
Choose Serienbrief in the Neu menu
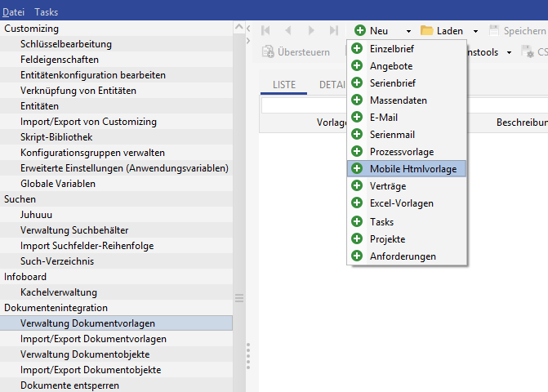(x=394, y=82)
